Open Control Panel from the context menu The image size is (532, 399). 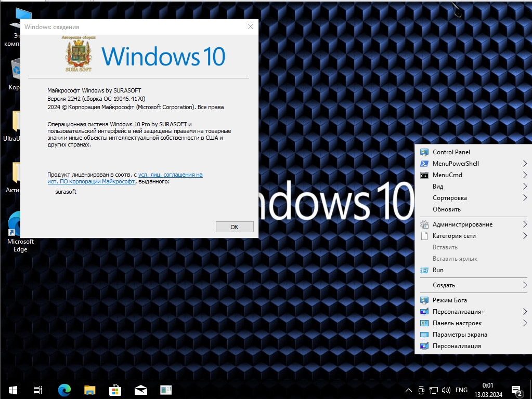451,152
